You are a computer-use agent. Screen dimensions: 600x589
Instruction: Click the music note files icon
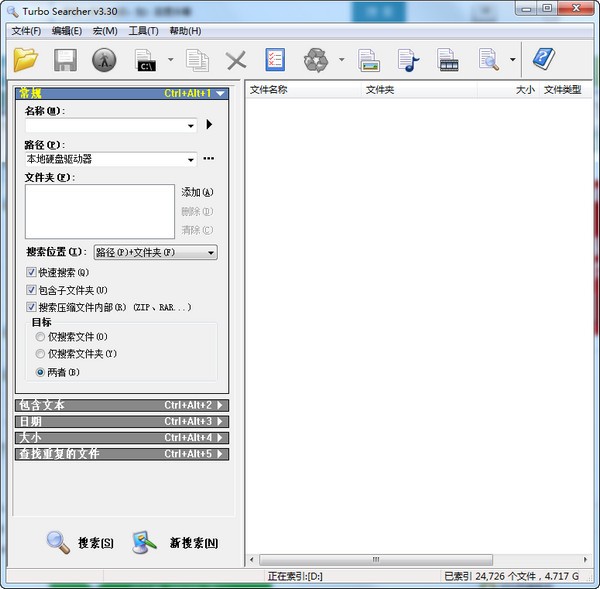(x=408, y=60)
